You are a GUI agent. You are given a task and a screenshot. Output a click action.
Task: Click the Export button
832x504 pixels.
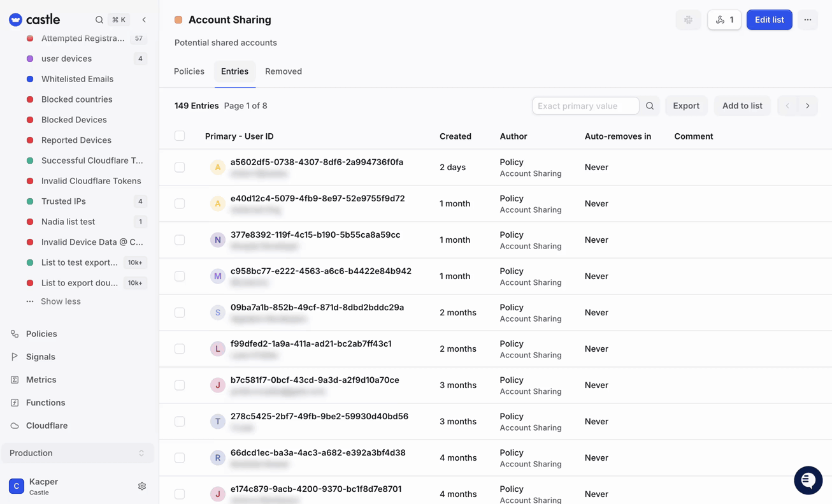click(686, 106)
